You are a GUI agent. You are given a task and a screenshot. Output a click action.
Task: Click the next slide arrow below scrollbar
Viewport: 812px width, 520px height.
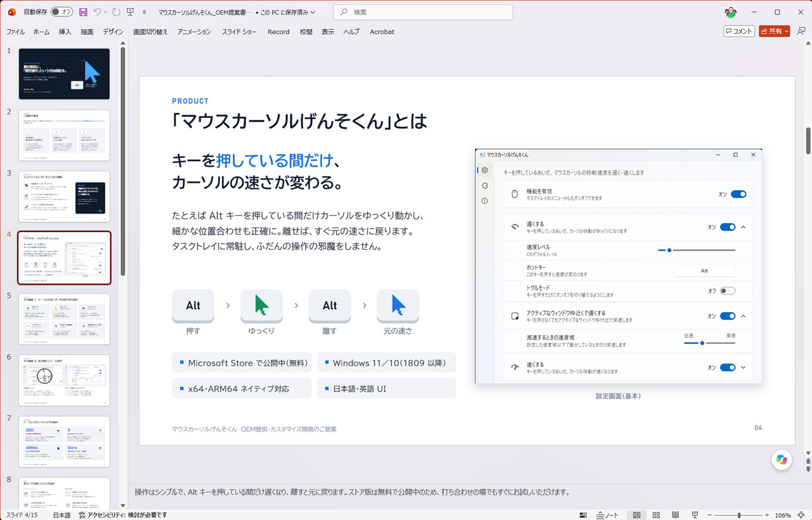pyautogui.click(x=808, y=470)
